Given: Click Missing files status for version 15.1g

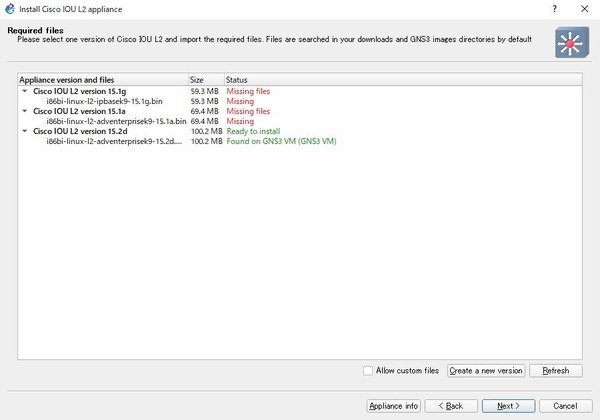Looking at the screenshot, I should [x=248, y=91].
